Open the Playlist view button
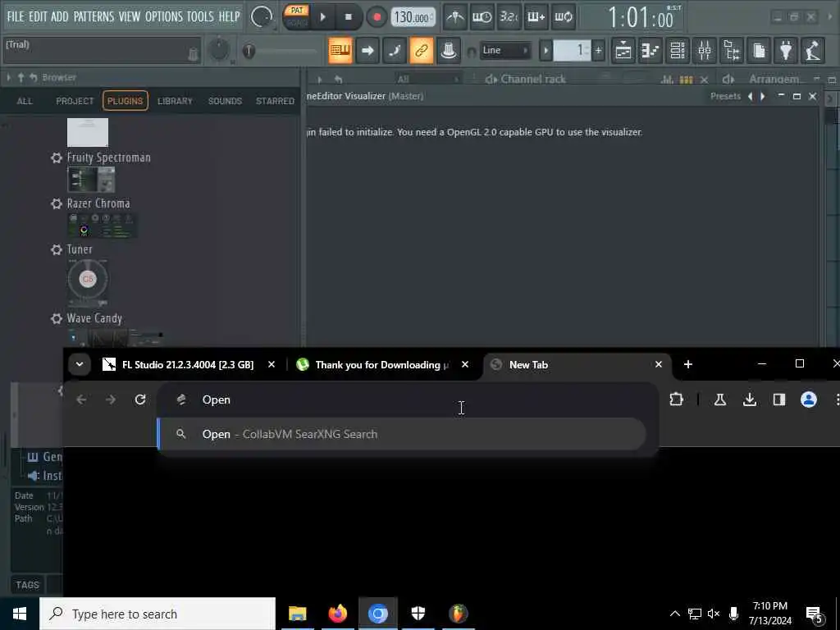This screenshot has height=630, width=840. click(623, 50)
